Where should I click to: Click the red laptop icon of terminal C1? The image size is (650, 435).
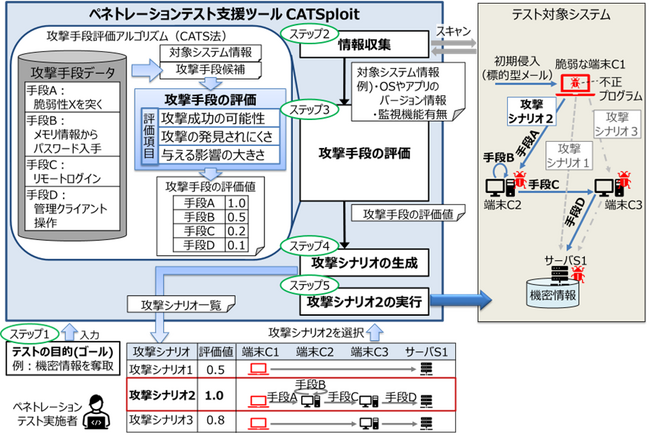(x=574, y=85)
